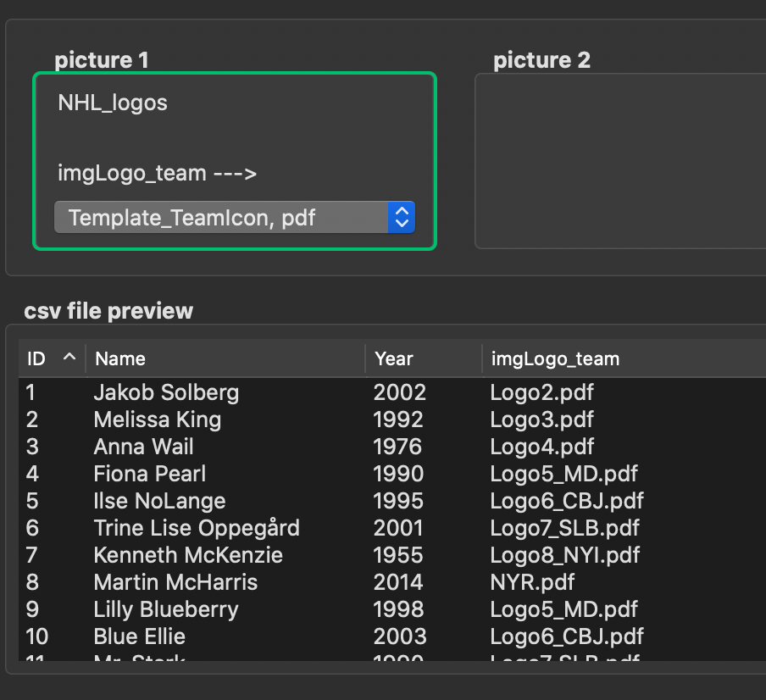The height and width of the screenshot is (700, 766).
Task: Click the blue dropdown stepper arrows
Action: coord(402,218)
